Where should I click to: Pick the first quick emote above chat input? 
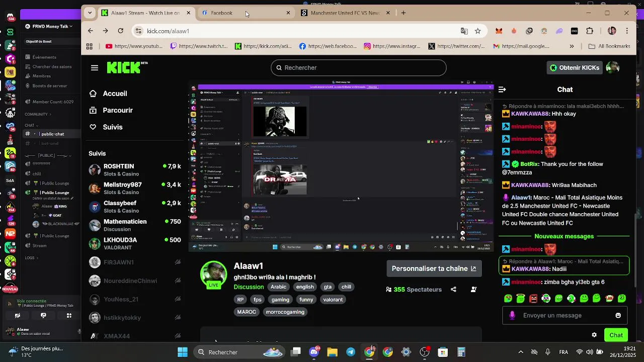[508, 299]
